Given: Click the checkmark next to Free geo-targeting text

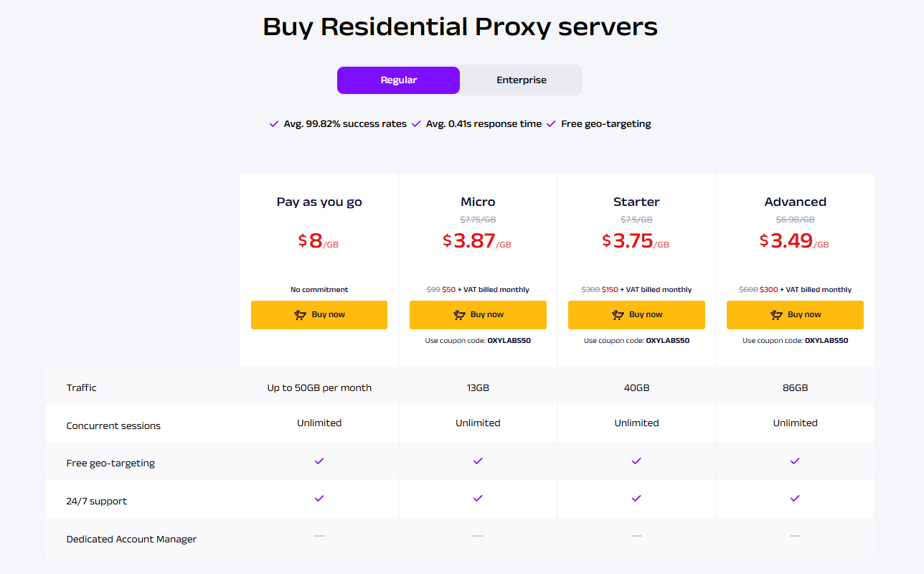Looking at the screenshot, I should [550, 123].
